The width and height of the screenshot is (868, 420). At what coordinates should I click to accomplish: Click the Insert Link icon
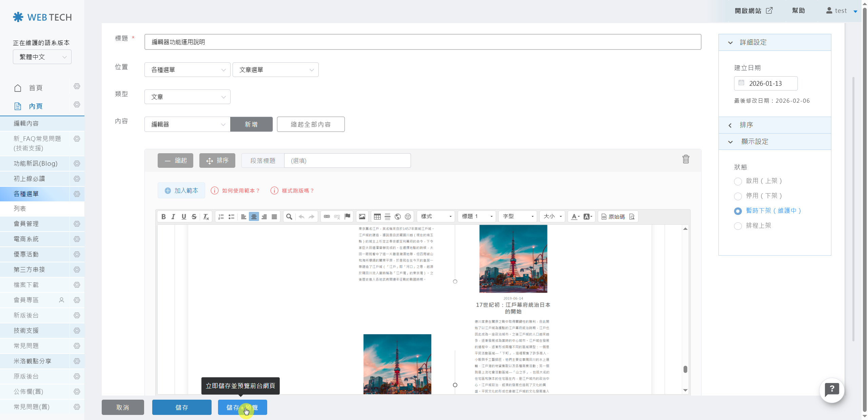pos(327,217)
